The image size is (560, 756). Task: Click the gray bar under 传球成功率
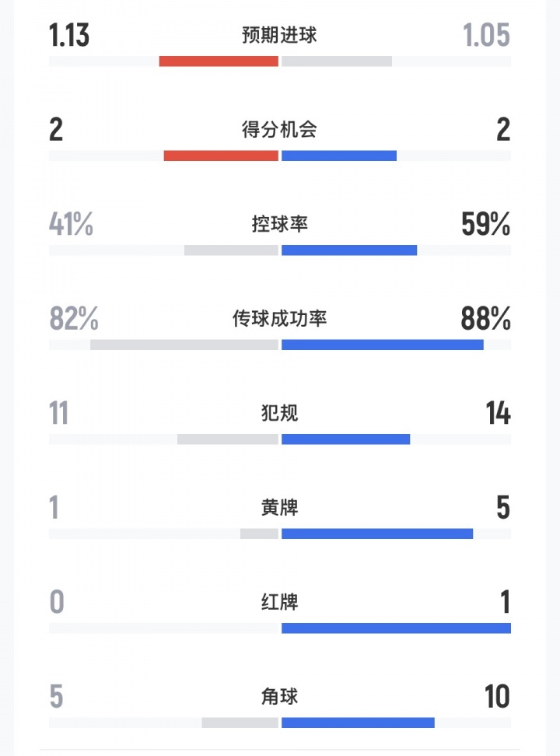point(184,345)
